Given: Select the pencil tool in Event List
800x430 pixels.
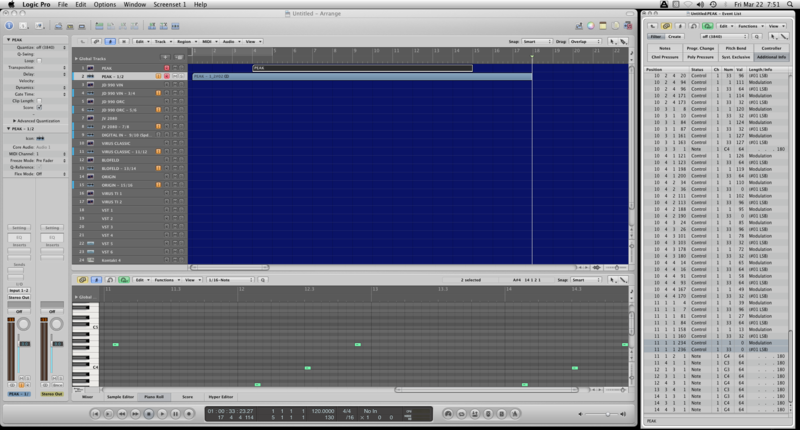Looking at the screenshot, I should coord(784,36).
